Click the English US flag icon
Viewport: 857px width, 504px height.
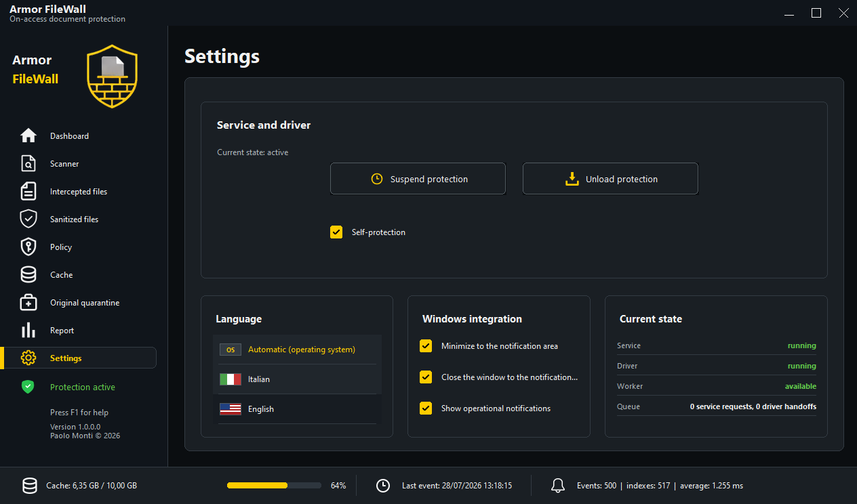point(231,409)
